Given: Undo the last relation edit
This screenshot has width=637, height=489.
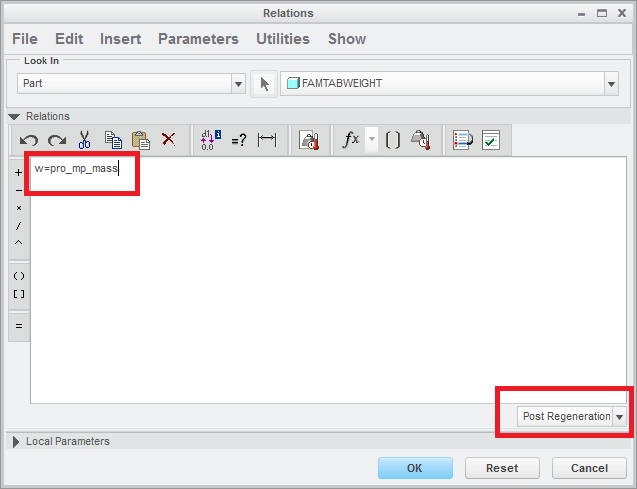Looking at the screenshot, I should 28,141.
